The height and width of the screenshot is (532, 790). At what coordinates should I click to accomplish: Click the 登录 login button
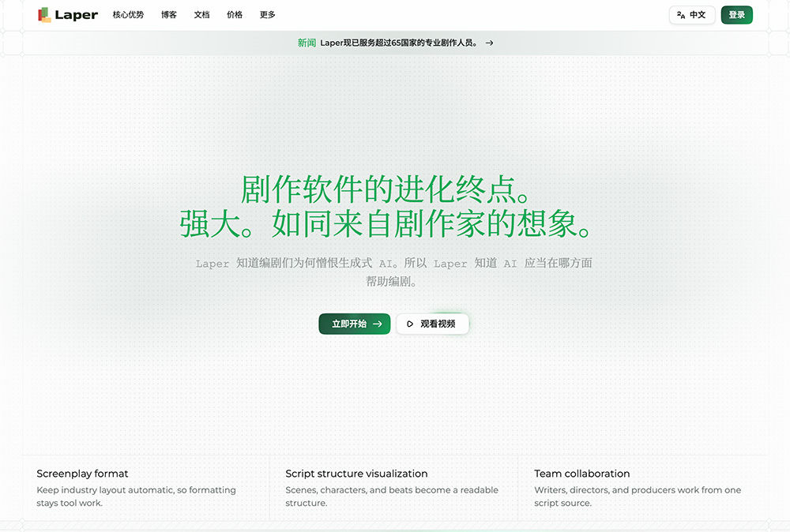736,15
